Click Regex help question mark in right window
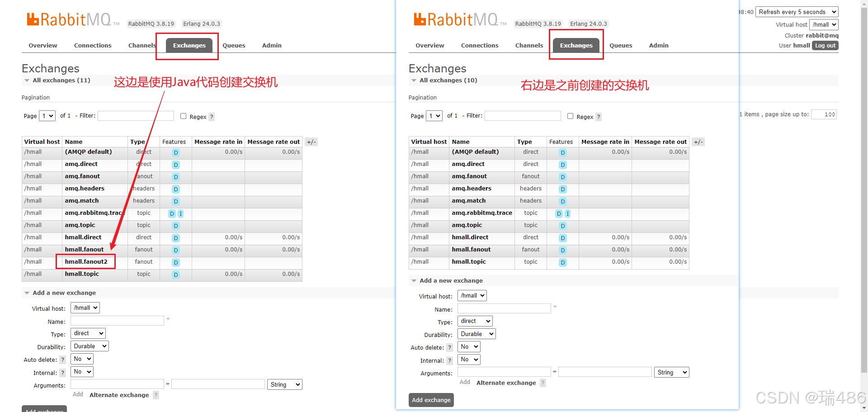Image resolution: width=868 pixels, height=412 pixels. pyautogui.click(x=599, y=117)
